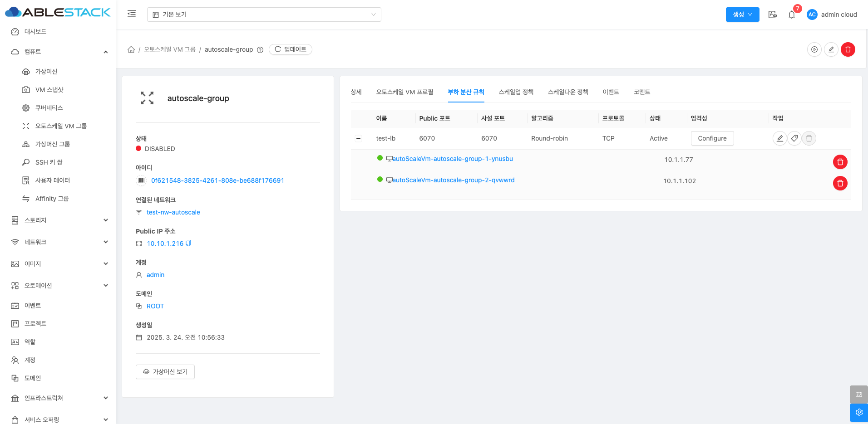This screenshot has width=868, height=424.
Task: Copy the Public IP address 10.10.1.216
Action: [x=188, y=244]
